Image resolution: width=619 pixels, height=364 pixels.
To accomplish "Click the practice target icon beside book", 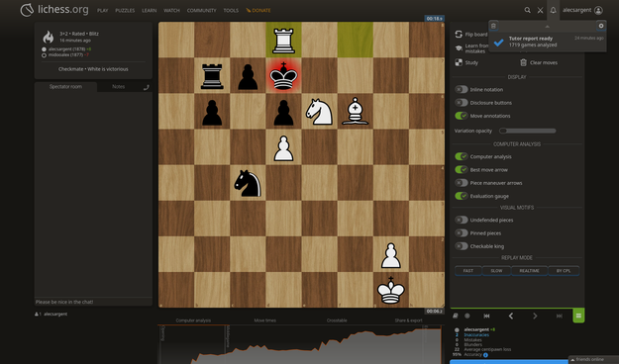I will (467, 316).
